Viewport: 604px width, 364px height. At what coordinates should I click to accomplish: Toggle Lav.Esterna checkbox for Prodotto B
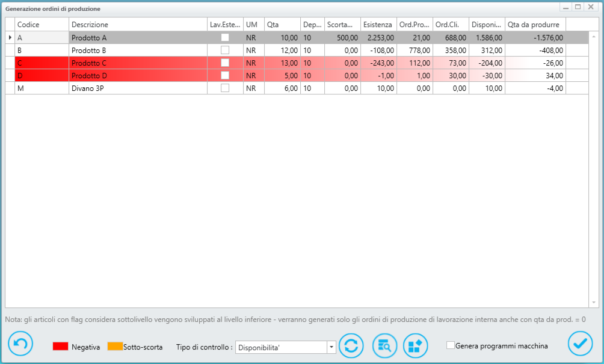[225, 50]
